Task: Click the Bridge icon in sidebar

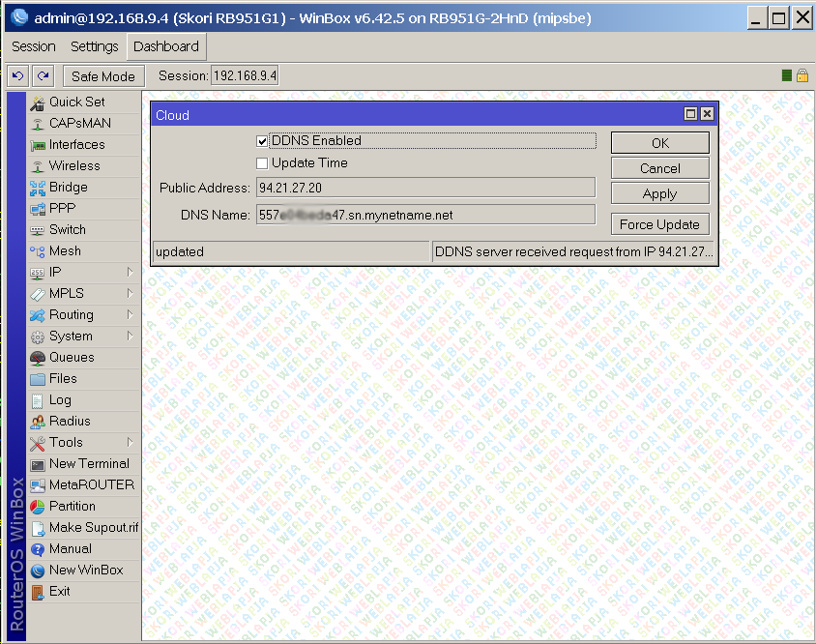Action: click(38, 188)
